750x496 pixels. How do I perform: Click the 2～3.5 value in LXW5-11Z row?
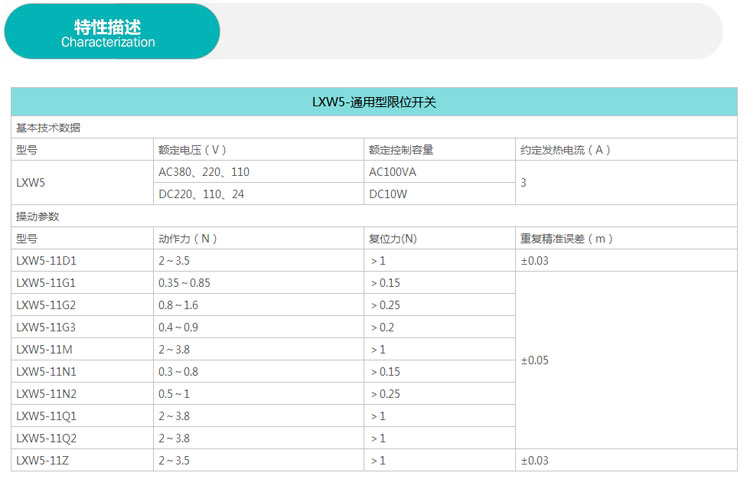click(174, 460)
